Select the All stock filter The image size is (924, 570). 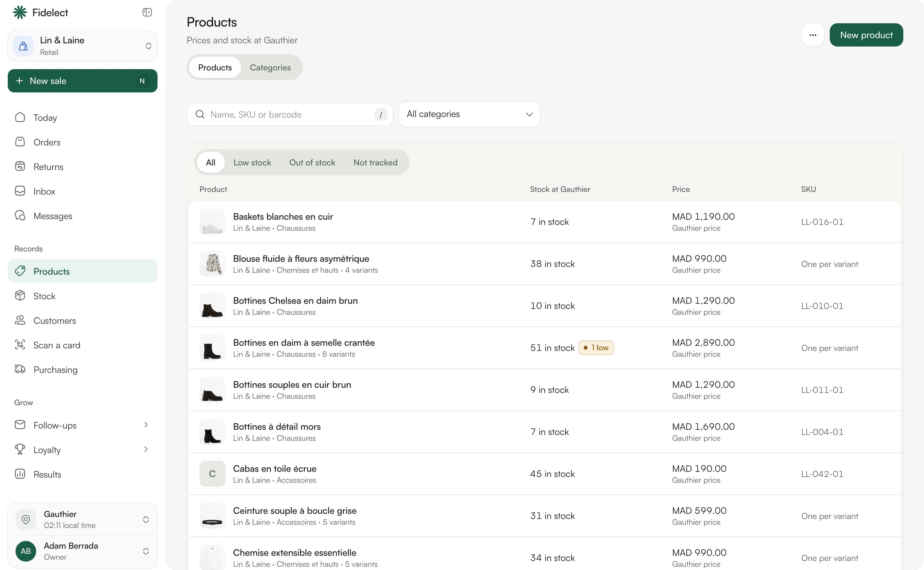210,163
